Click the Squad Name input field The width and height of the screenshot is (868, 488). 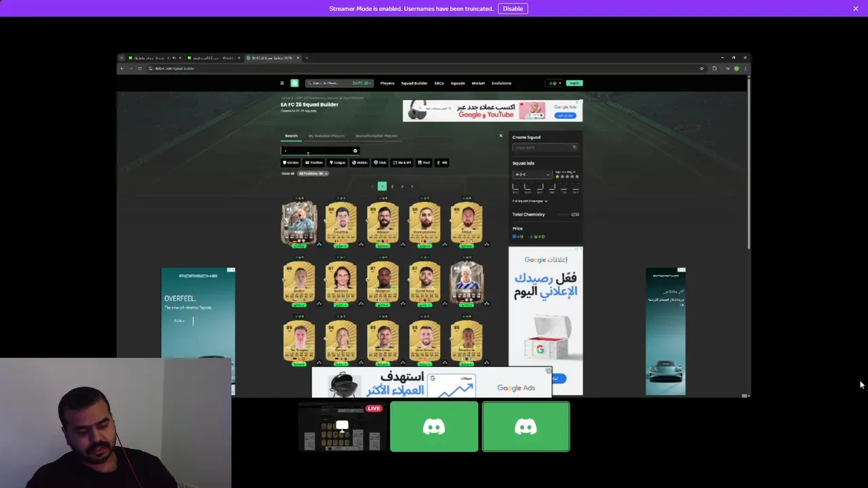[x=545, y=148]
